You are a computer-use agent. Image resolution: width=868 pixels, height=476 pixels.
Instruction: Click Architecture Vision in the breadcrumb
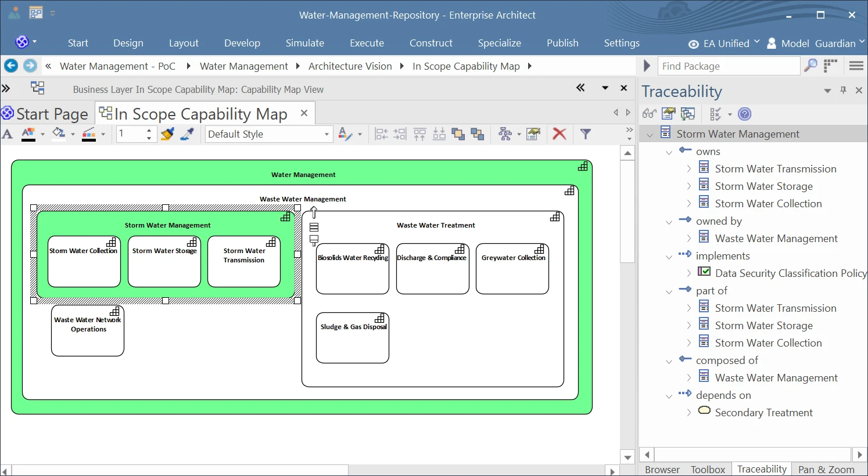point(350,66)
